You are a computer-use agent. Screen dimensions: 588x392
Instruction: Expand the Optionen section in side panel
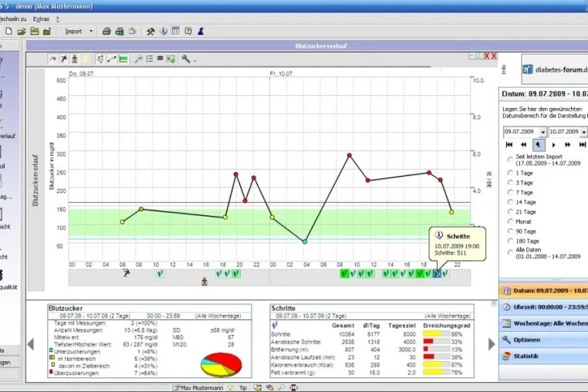tap(543, 340)
